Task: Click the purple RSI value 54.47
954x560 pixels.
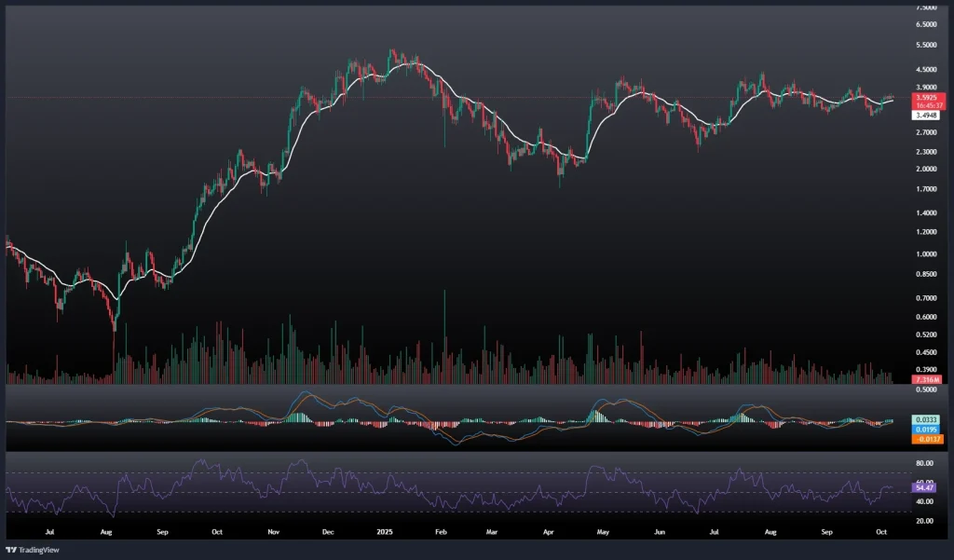Action: click(x=926, y=487)
